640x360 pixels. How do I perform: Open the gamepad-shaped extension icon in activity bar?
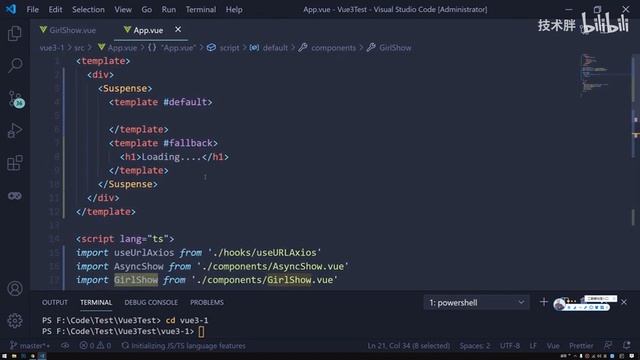pyautogui.click(x=15, y=196)
